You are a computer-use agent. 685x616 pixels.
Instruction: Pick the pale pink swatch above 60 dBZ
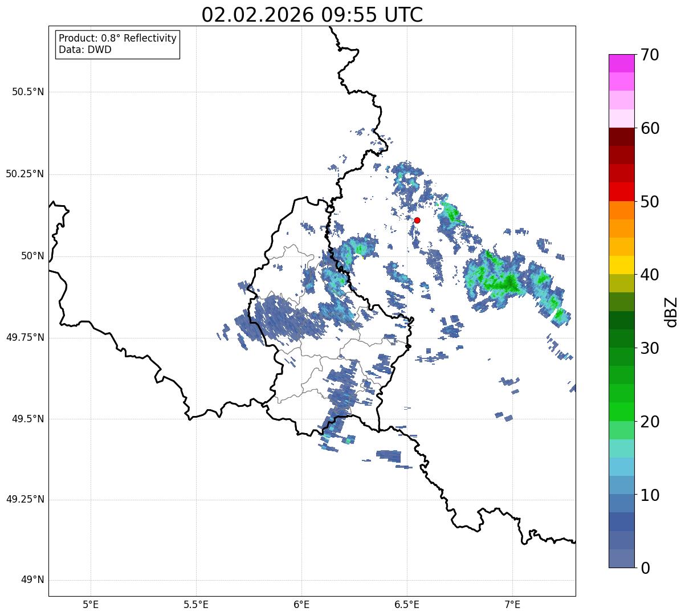[621, 119]
